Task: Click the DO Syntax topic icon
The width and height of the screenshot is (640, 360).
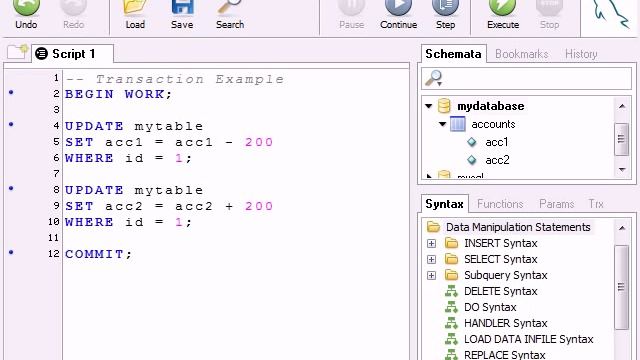Action: pyautogui.click(x=451, y=307)
